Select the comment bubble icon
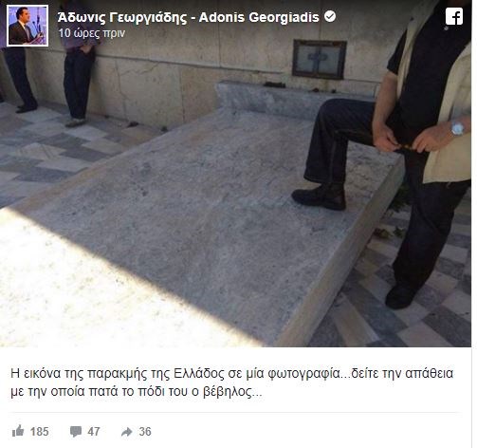477x448 pixels. pyautogui.click(x=76, y=432)
